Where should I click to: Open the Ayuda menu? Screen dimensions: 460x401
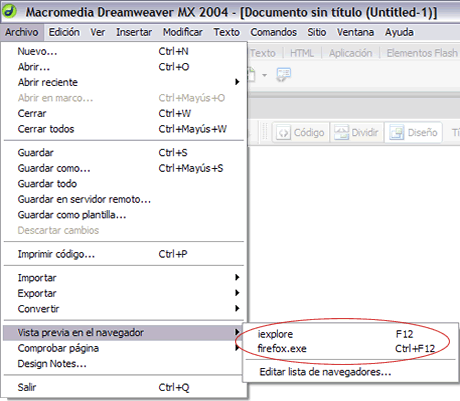pos(399,32)
